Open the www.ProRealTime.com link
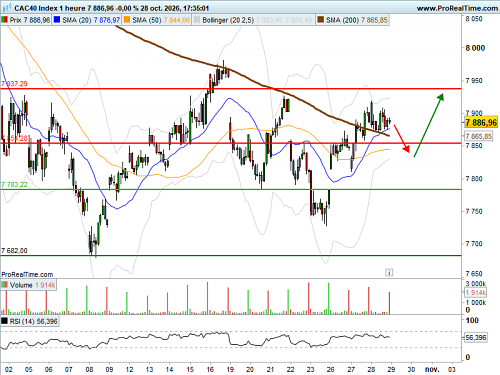The image size is (500, 375). point(457,8)
